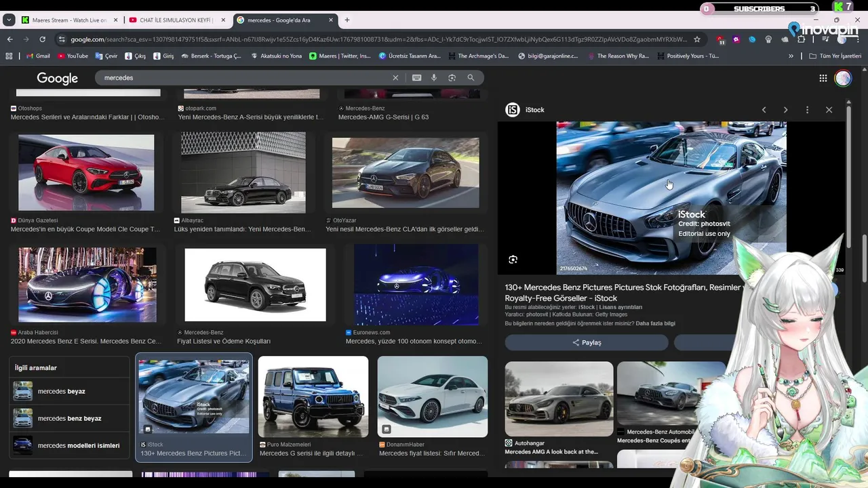Open the Google account avatar

coord(843,78)
